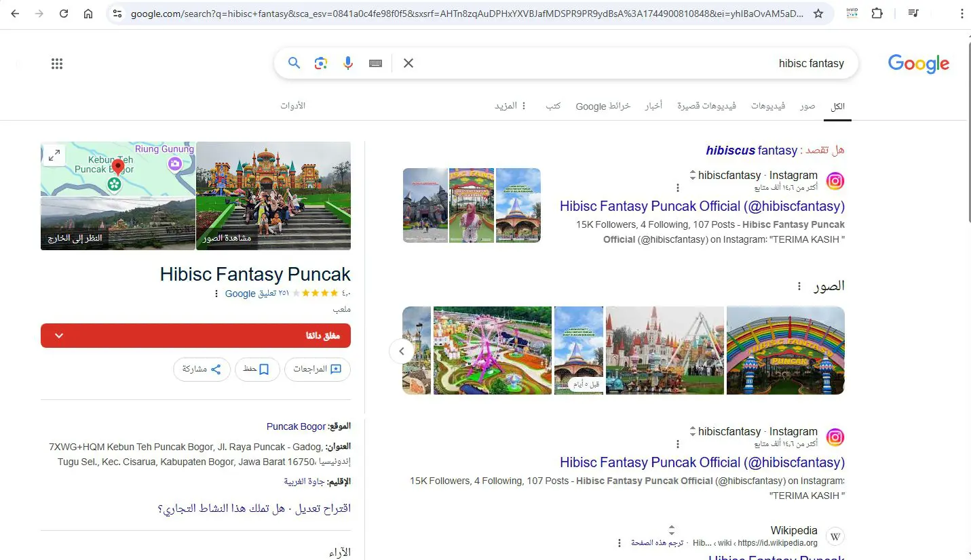Viewport: 971px width, 560px height.
Task: Expand the map with the fullscreen arrows icon
Action: (54, 155)
